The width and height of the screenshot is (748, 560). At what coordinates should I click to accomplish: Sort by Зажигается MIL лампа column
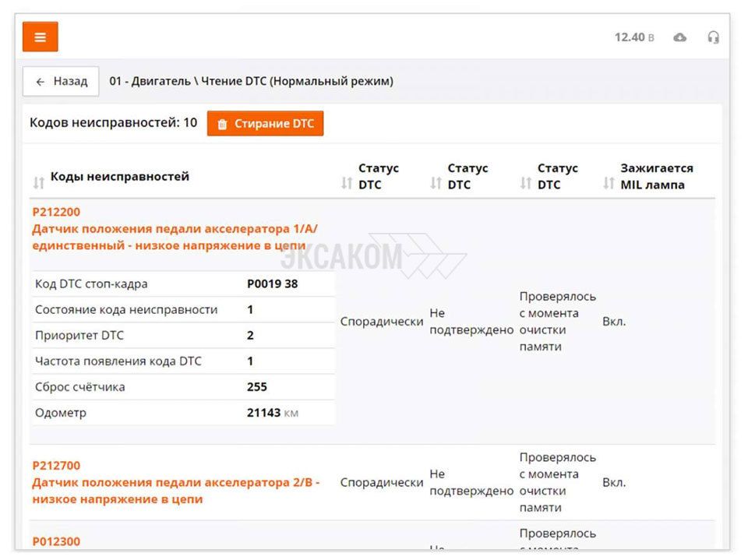point(609,183)
